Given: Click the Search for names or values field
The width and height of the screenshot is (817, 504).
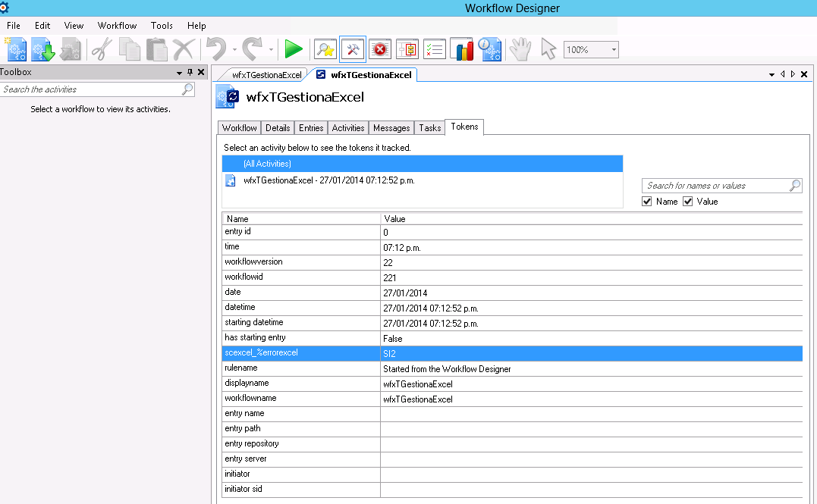Looking at the screenshot, I should 715,186.
